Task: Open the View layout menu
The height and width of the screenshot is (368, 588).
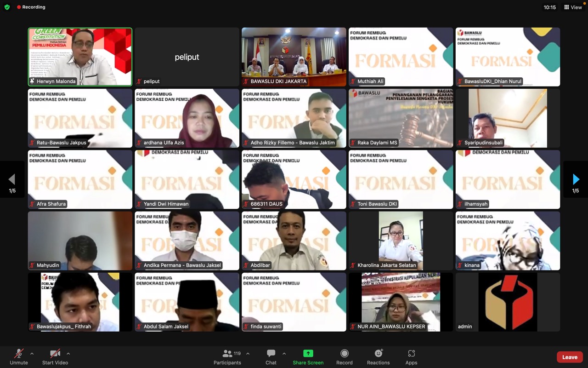Action: pos(573,7)
